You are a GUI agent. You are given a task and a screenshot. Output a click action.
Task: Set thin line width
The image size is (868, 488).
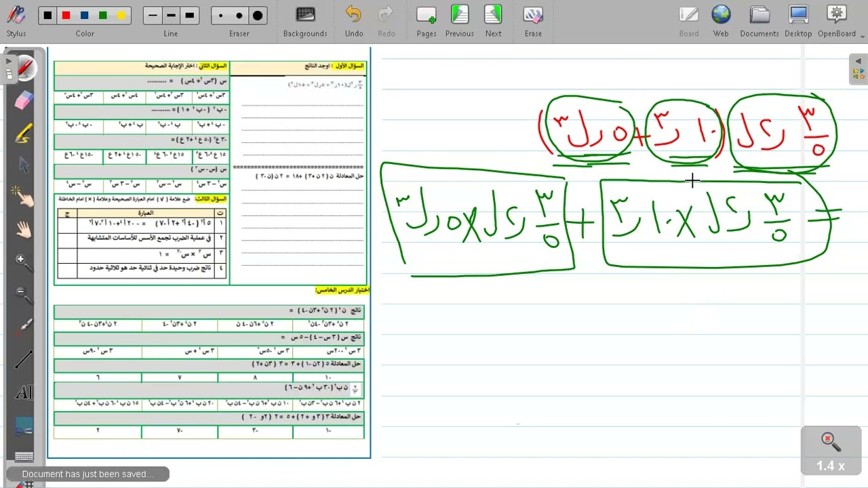coord(153,16)
